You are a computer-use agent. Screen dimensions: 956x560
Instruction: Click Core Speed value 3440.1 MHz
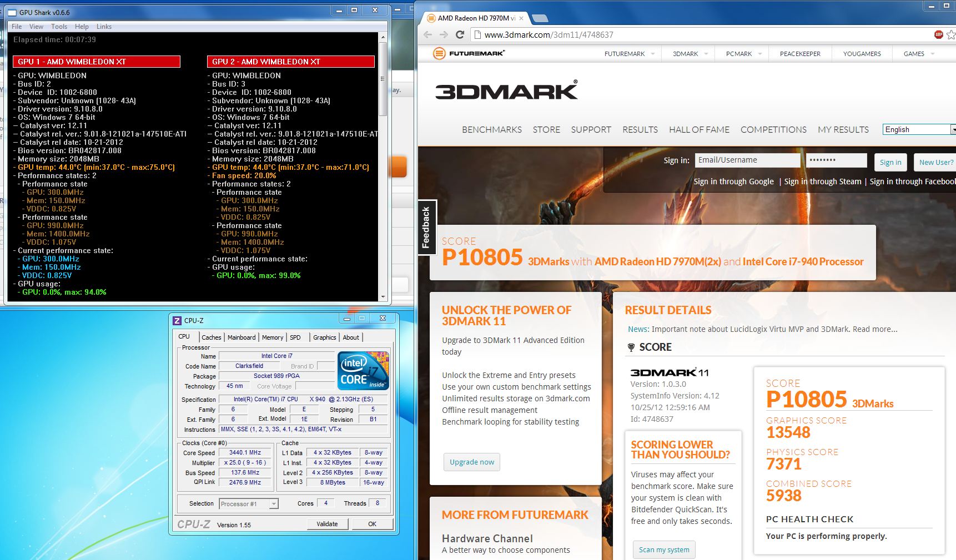[x=245, y=452]
